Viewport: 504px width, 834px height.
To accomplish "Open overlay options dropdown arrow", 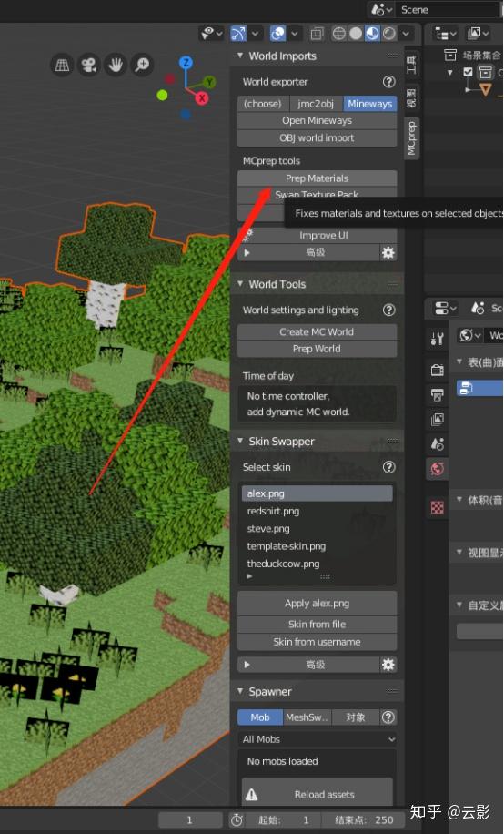I will 295,34.
